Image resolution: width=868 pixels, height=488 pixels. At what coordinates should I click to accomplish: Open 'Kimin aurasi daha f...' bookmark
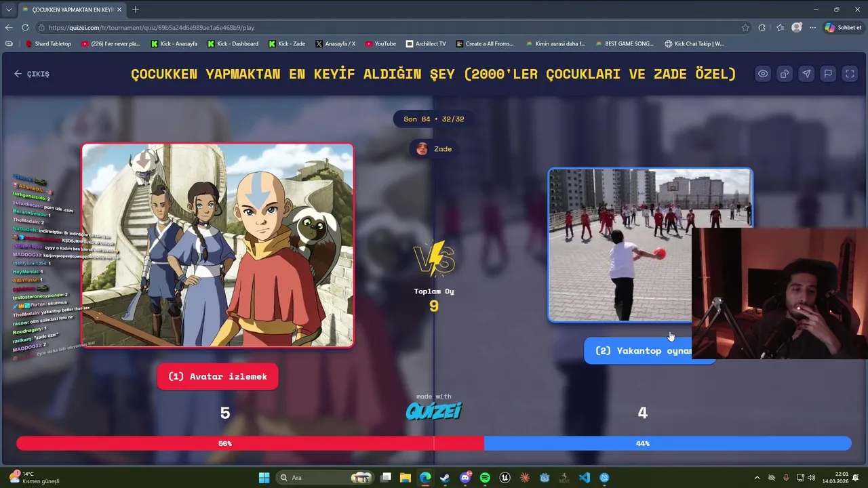tap(555, 43)
